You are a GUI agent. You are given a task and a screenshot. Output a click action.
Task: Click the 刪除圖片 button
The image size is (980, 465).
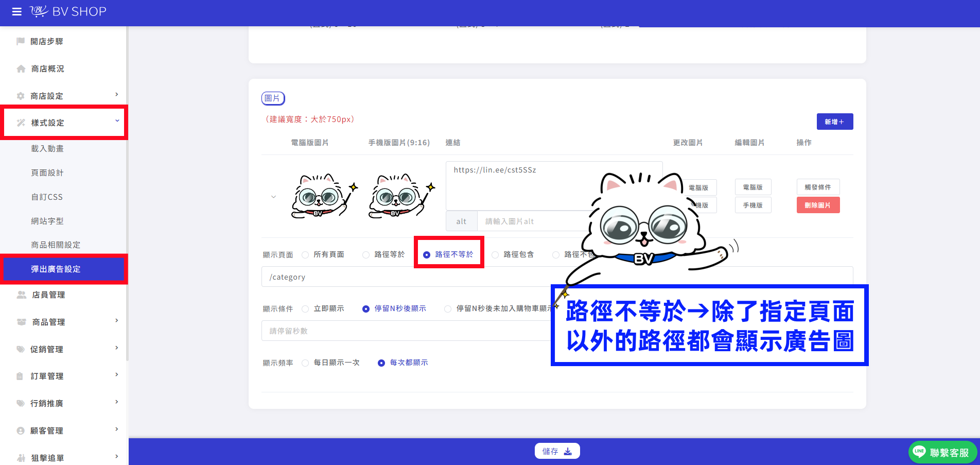click(818, 205)
